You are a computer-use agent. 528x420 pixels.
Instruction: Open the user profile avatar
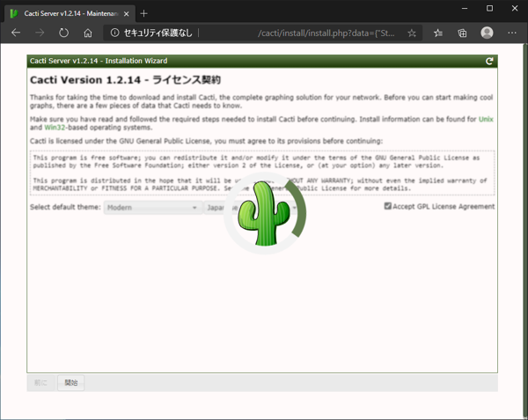pyautogui.click(x=487, y=33)
